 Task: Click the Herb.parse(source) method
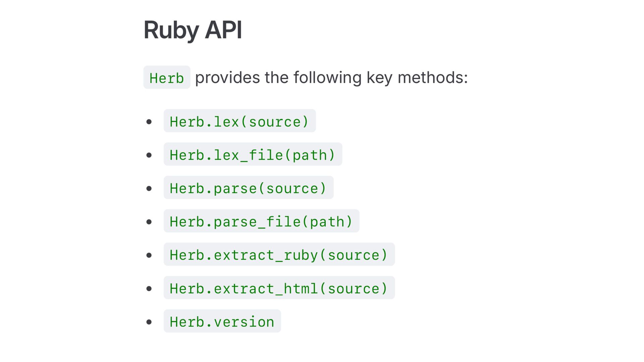(248, 188)
